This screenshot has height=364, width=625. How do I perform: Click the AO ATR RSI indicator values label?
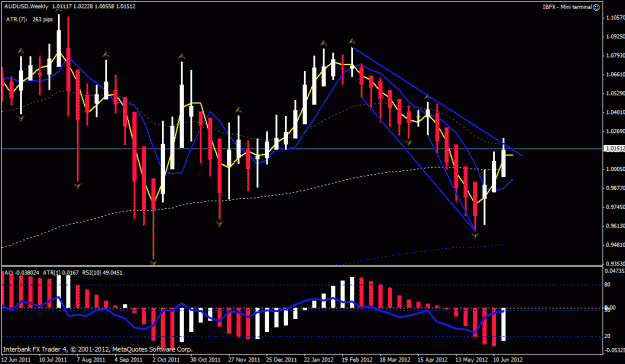click(x=63, y=273)
